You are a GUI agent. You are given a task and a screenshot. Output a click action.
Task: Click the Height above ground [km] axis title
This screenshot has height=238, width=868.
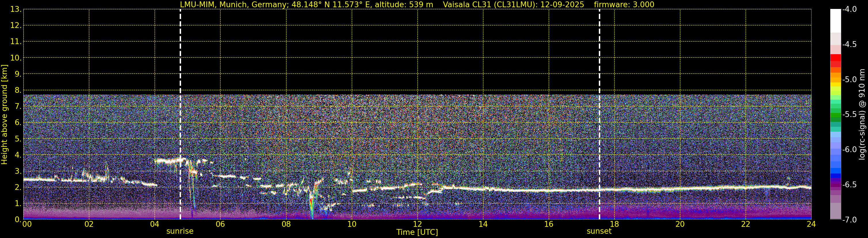click(x=4, y=115)
